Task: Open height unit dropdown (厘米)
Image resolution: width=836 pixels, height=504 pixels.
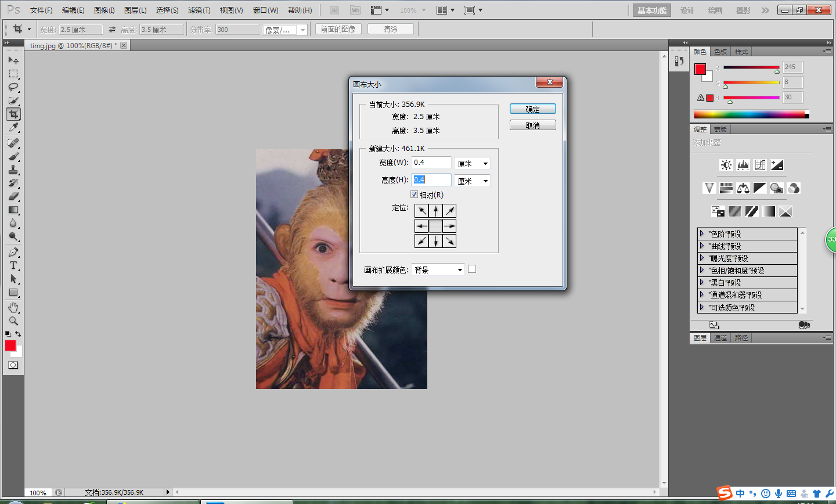Action: click(x=473, y=181)
